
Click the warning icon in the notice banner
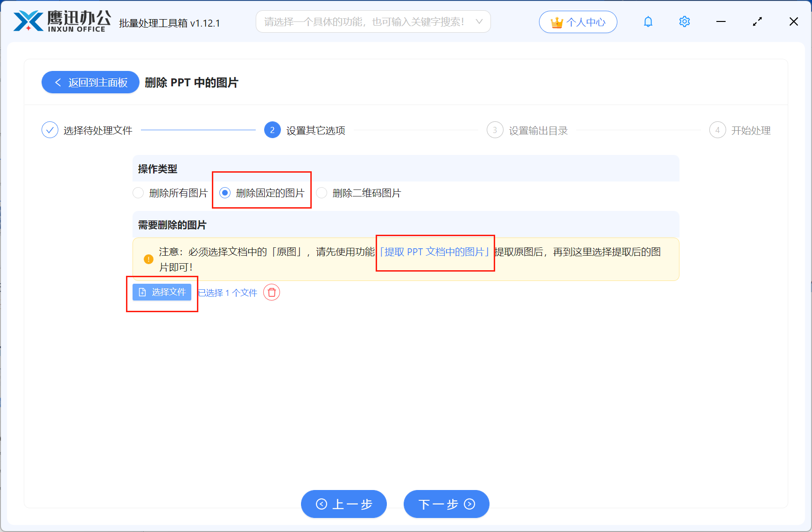[147, 258]
